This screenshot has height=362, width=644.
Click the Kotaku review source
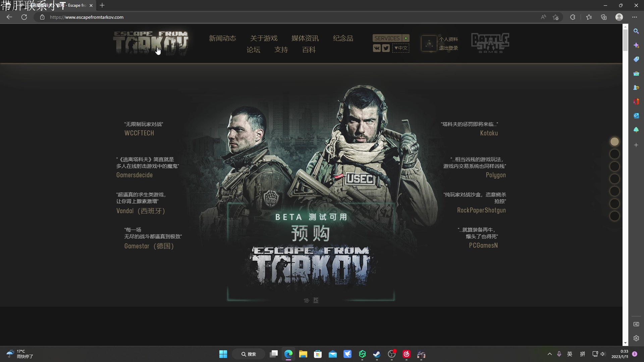click(x=489, y=133)
